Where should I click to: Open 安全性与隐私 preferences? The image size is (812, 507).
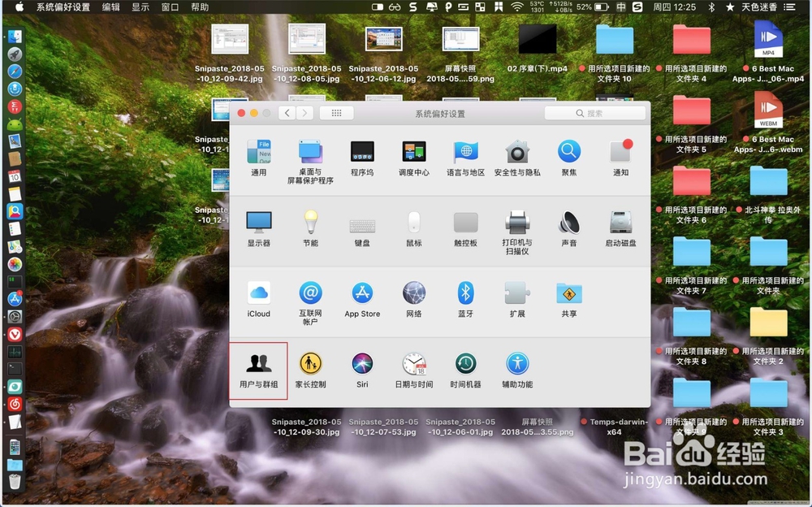point(517,154)
